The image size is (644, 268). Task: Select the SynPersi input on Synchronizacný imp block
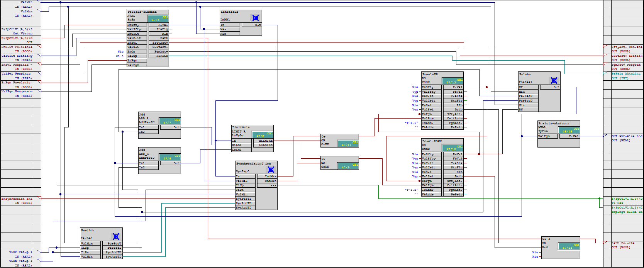[246, 199]
